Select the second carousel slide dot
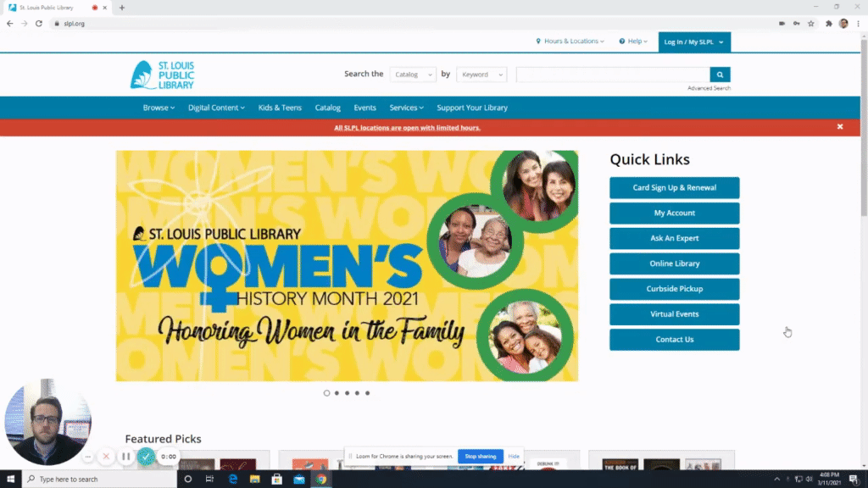868x488 pixels. pos(337,393)
